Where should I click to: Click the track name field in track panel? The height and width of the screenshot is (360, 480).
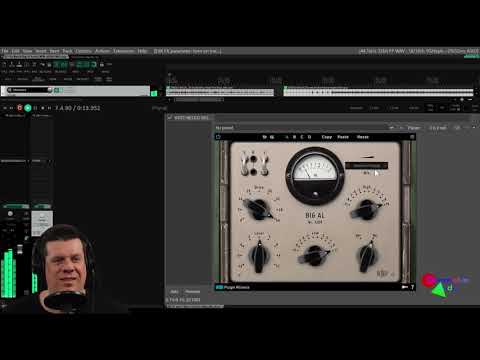[x=29, y=90]
